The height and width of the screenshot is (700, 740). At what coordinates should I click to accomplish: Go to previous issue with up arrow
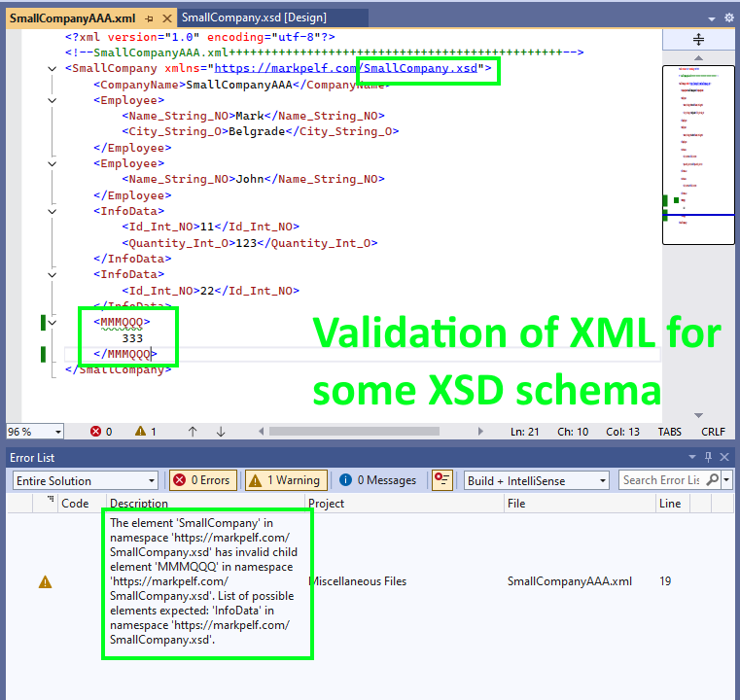pos(193,431)
